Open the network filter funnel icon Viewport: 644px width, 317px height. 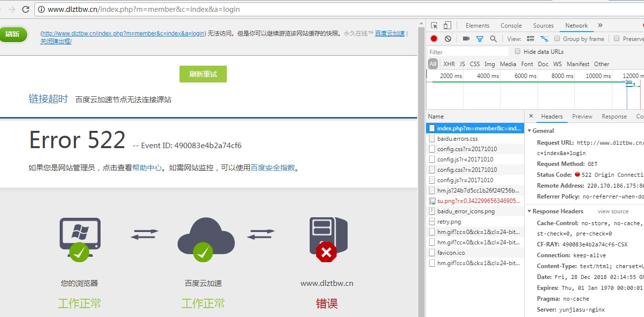(x=479, y=39)
